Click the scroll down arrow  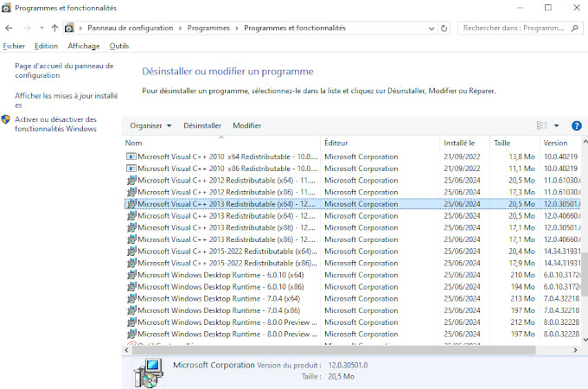[585, 340]
